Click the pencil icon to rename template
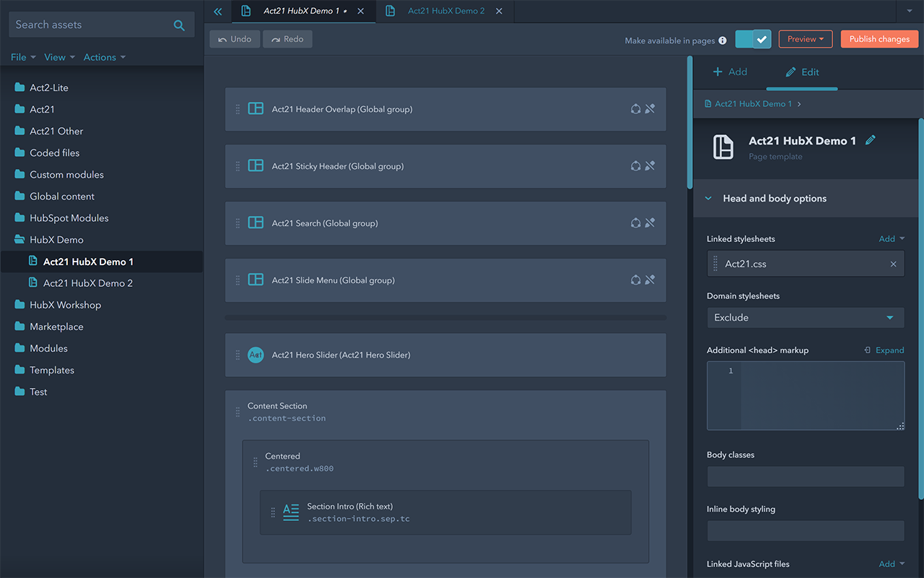 coord(871,140)
